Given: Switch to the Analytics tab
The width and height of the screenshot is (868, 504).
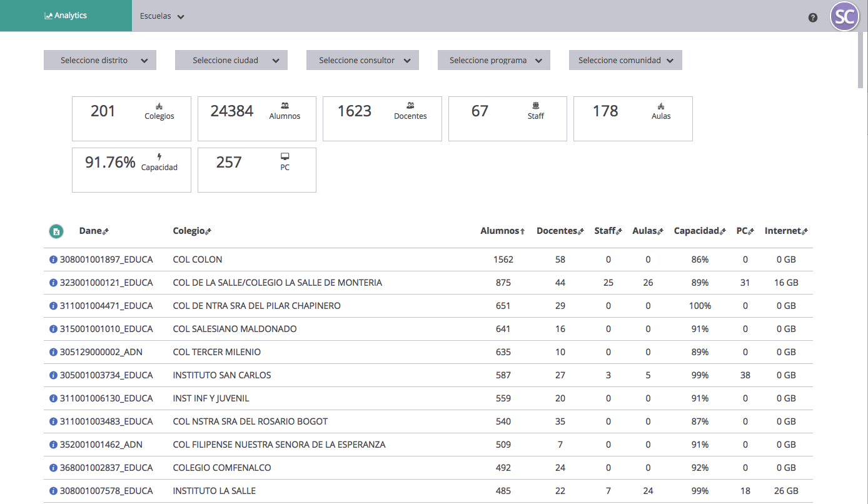Looking at the screenshot, I should pos(66,16).
